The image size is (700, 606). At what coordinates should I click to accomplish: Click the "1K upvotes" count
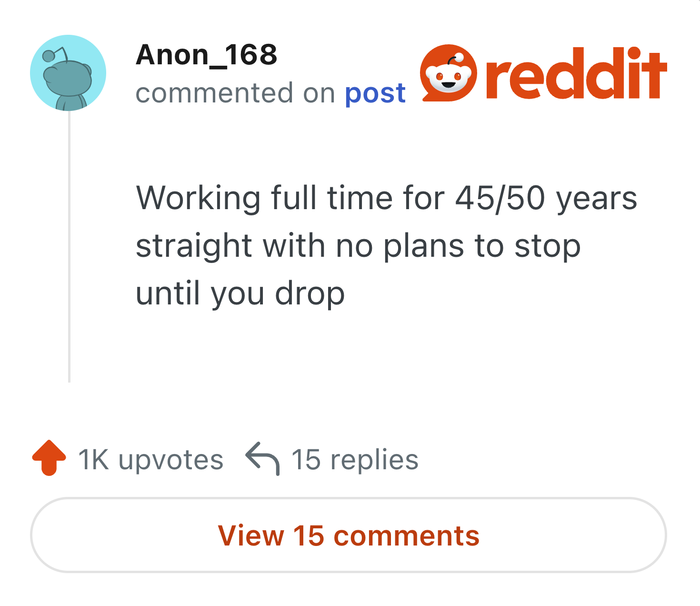tap(151, 460)
